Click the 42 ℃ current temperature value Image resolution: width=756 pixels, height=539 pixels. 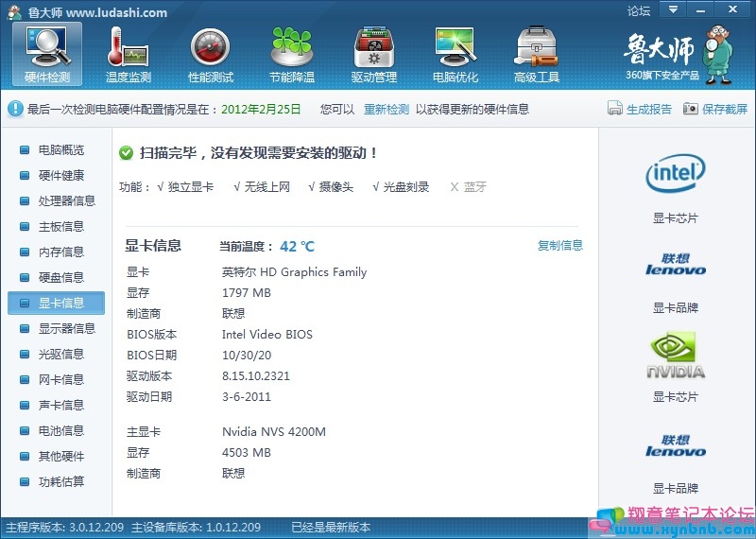297,247
